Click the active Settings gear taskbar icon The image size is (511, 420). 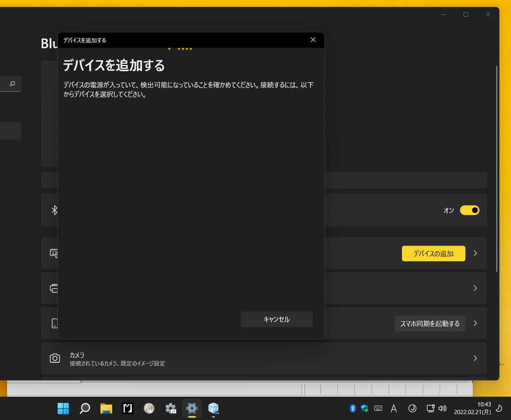click(x=192, y=408)
